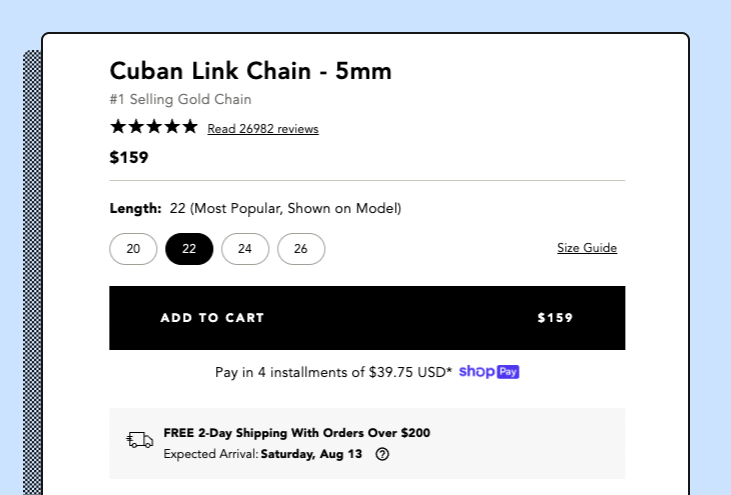
Task: Click the Cuban Link Chain - 5mm title
Action: (x=250, y=71)
